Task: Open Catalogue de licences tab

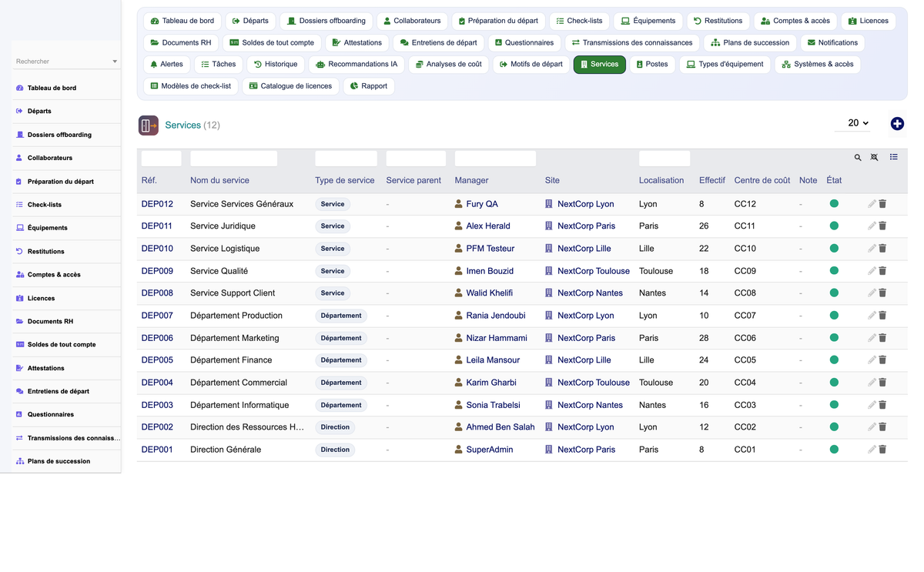Action: 290,86
